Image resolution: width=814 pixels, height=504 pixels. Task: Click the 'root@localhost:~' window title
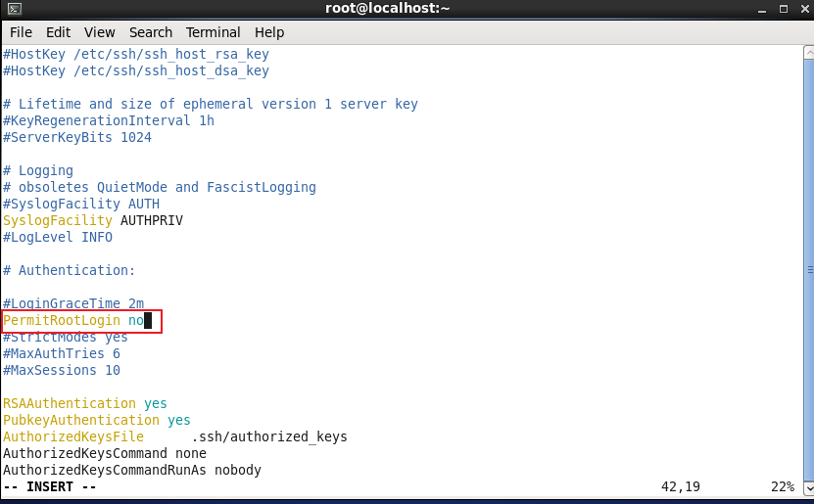click(x=387, y=8)
